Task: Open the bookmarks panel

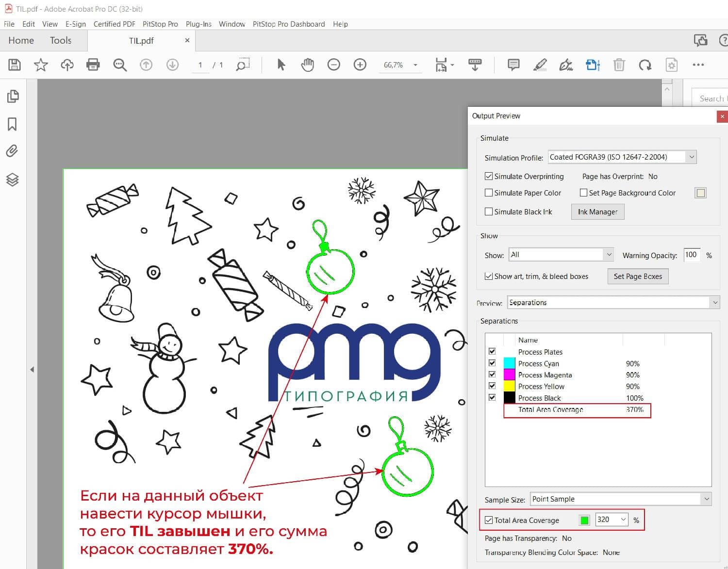Action: pyautogui.click(x=12, y=124)
